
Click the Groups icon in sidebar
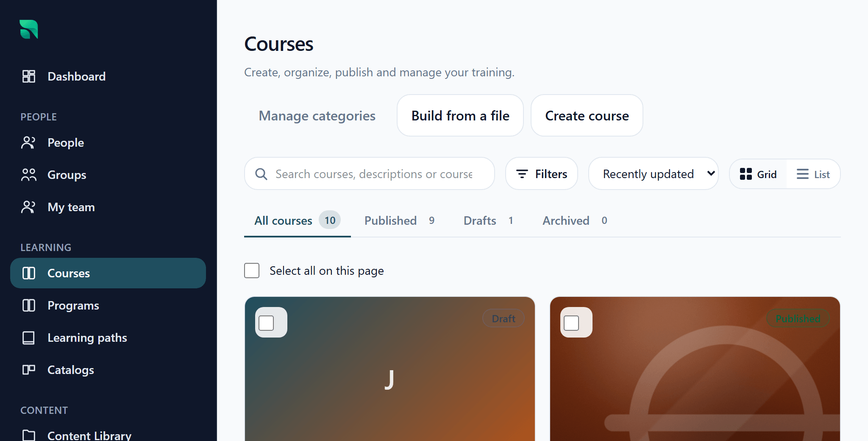[29, 175]
